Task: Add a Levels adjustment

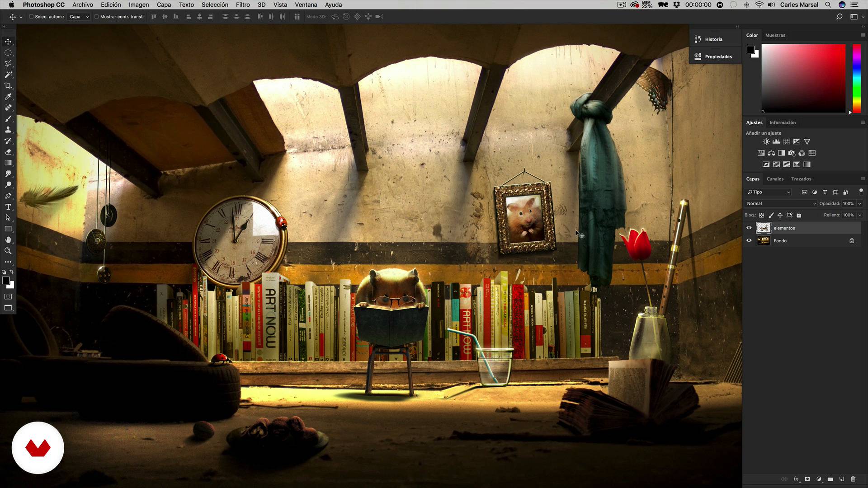Action: tap(776, 141)
